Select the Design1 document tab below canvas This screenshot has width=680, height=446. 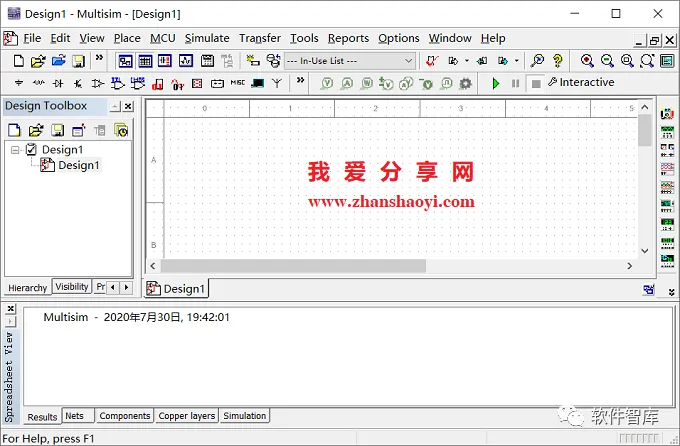[x=176, y=289]
